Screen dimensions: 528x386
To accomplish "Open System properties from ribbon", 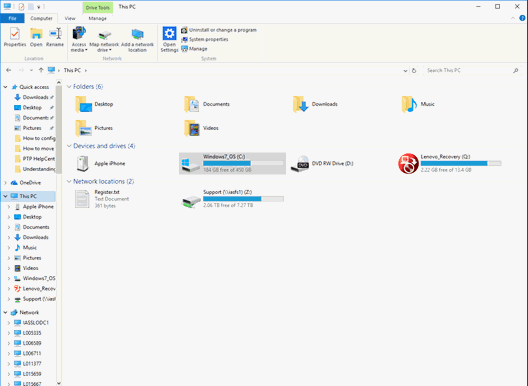I will pyautogui.click(x=205, y=39).
